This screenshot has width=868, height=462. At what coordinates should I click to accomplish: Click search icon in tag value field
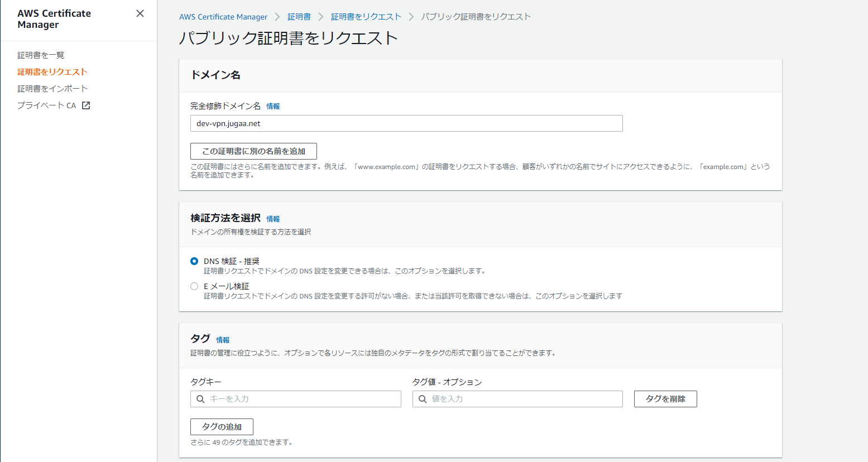coord(423,399)
